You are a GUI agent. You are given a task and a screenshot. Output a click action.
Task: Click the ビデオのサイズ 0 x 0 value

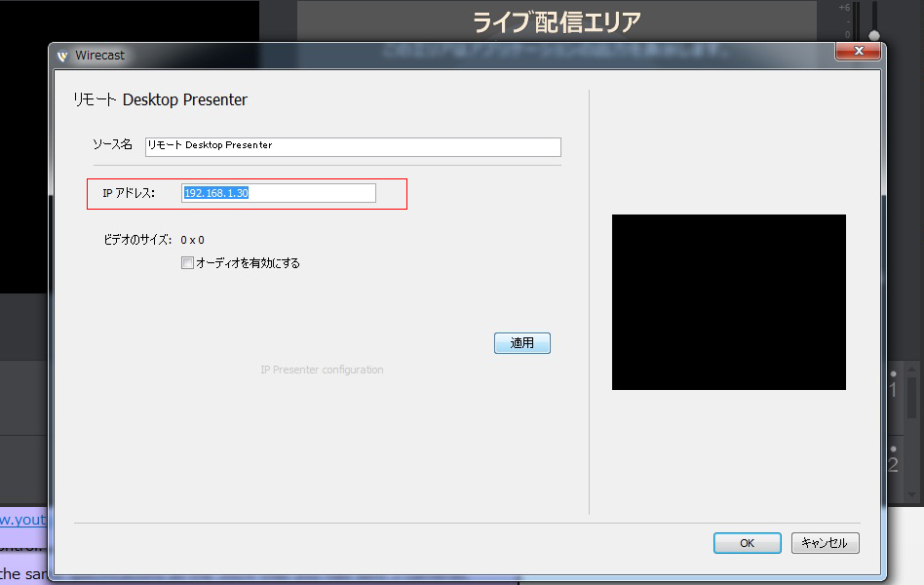pos(193,240)
